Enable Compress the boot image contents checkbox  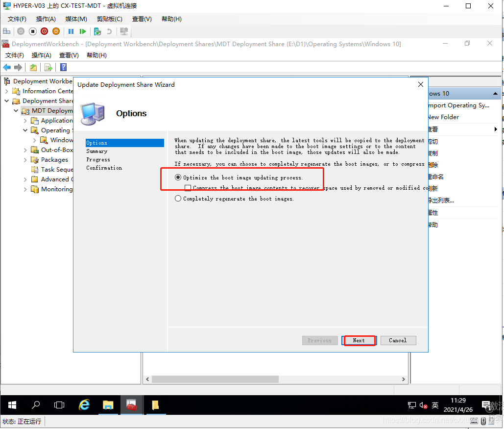coord(188,188)
